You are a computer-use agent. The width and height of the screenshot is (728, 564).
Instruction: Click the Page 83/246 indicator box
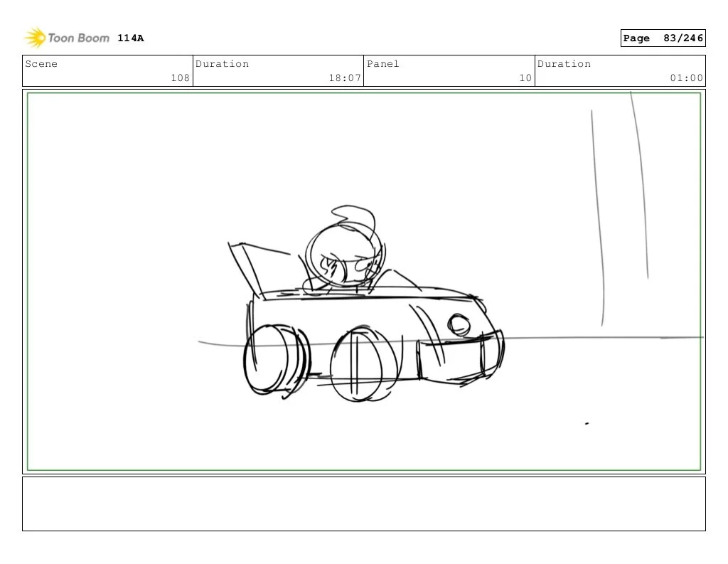[663, 38]
